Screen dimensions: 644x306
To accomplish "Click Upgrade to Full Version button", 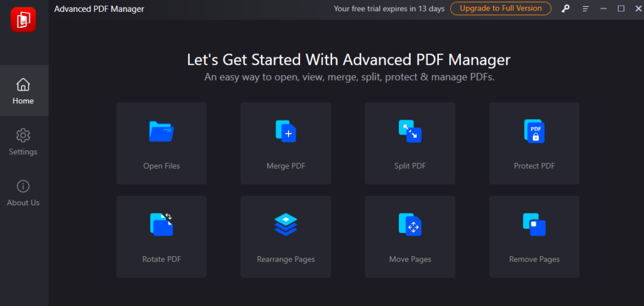I will click(501, 8).
